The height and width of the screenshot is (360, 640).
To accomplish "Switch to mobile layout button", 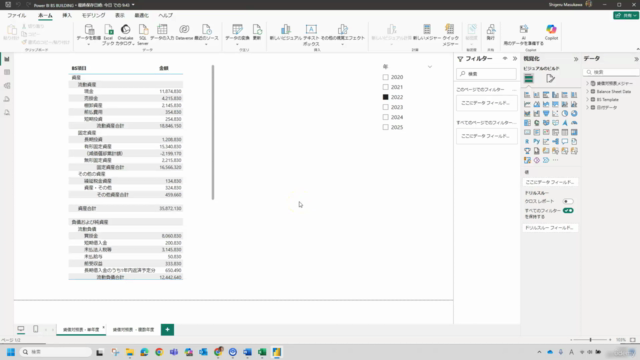I will coord(36,329).
